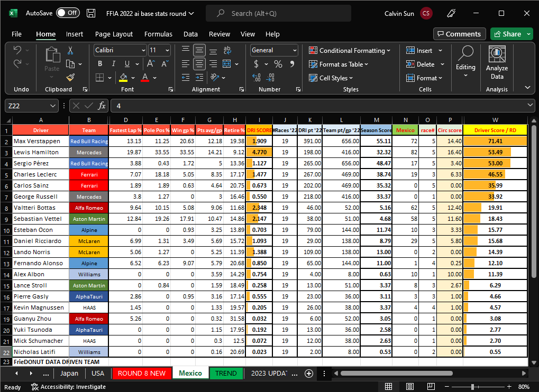The width and height of the screenshot is (539, 392).
Task: Click the horizontal scrollbar
Action: tap(396, 374)
